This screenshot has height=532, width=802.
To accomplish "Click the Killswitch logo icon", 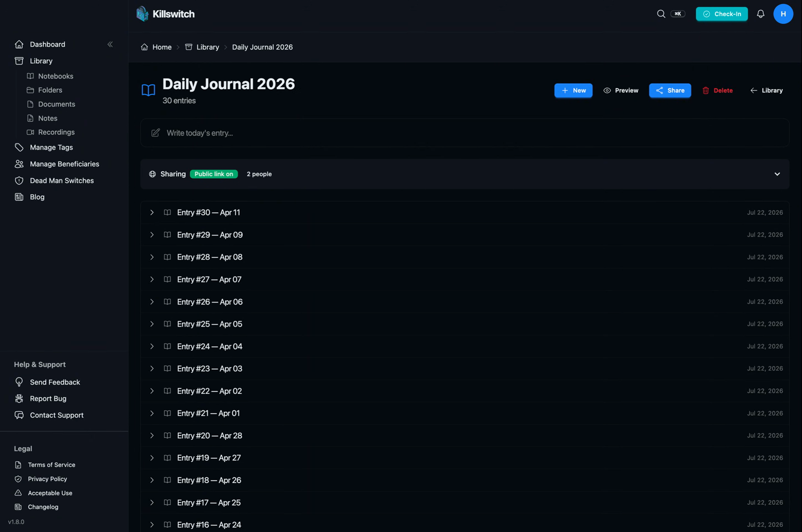I will point(142,14).
